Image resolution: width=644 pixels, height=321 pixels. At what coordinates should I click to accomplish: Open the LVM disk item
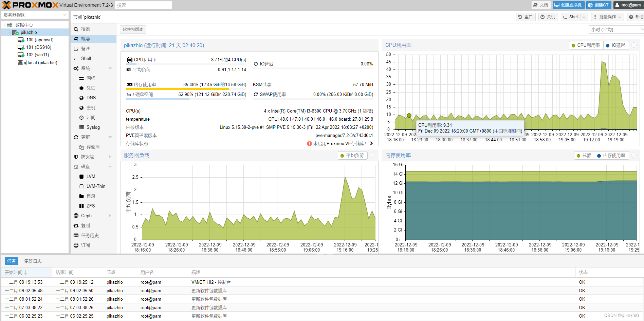point(93,177)
